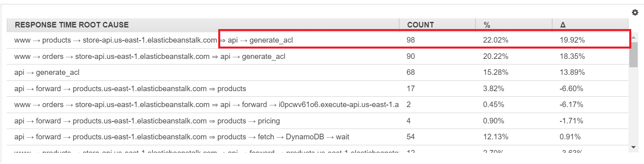Click the 12.13% percentage cell
This screenshot has height=164, width=644.
495,137
